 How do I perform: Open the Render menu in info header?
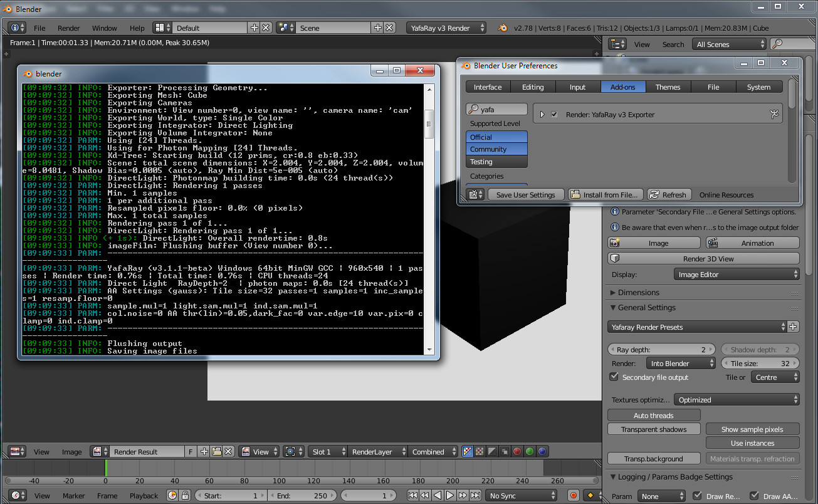click(x=69, y=28)
